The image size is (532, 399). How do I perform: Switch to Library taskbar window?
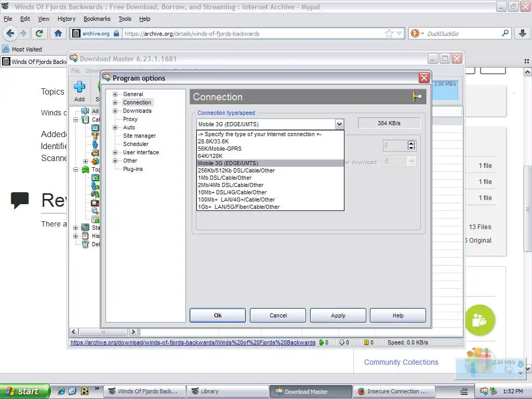point(228,391)
